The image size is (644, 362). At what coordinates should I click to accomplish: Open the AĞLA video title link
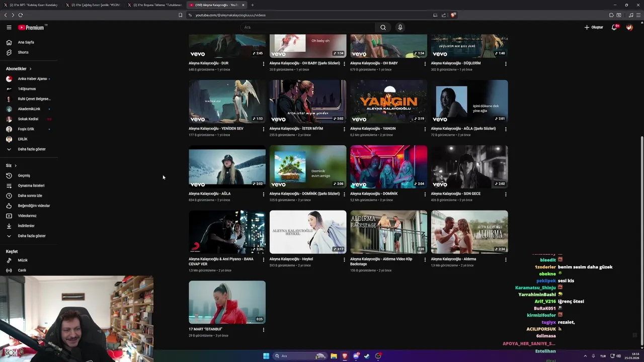(209, 194)
